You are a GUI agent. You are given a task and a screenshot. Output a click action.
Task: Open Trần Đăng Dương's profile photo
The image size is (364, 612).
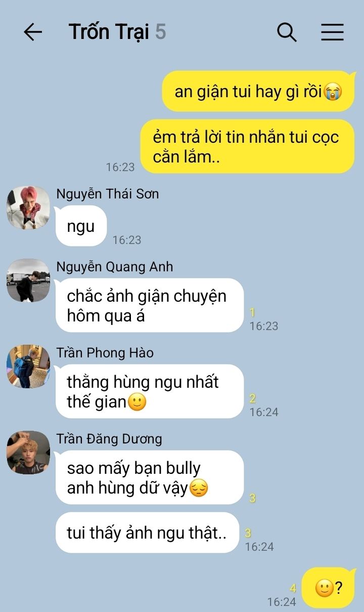(28, 453)
